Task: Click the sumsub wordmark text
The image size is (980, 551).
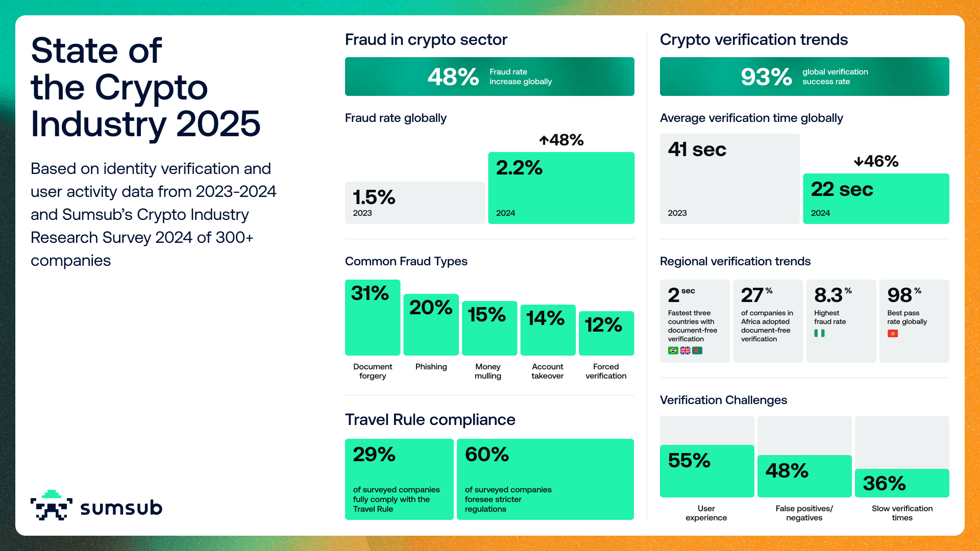Action: click(121, 508)
